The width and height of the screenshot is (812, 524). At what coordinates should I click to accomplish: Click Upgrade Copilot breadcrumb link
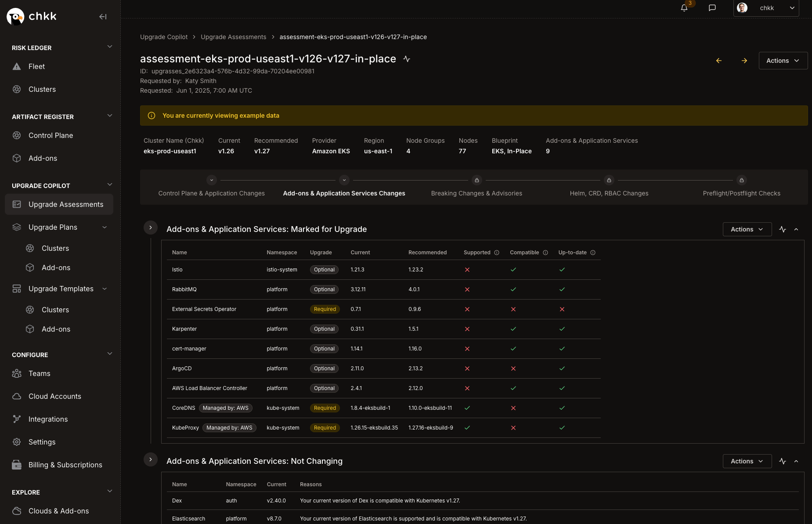[164, 37]
